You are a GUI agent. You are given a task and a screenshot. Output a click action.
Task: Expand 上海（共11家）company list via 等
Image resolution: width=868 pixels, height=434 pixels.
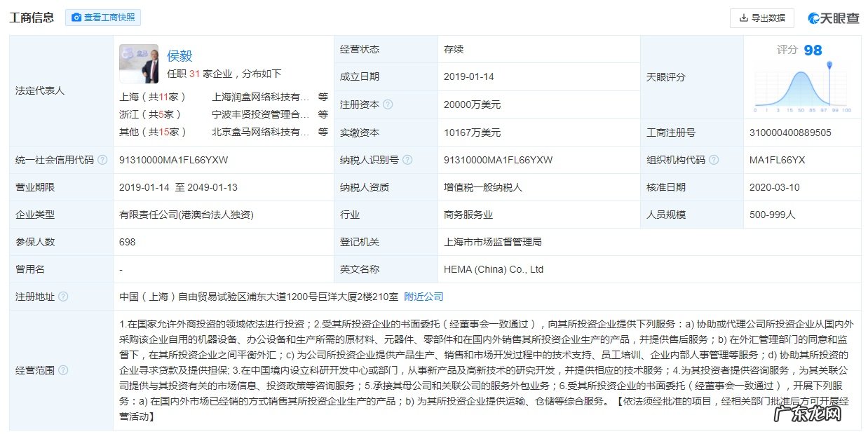point(323,97)
